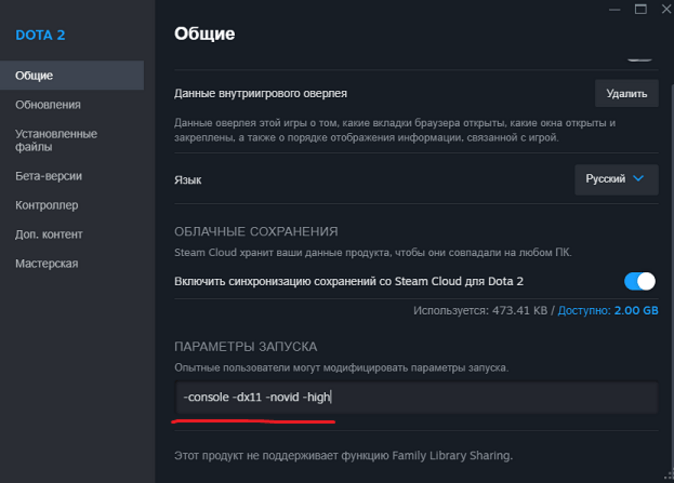
Task: Open the Мастерская tab
Action: pos(46,264)
